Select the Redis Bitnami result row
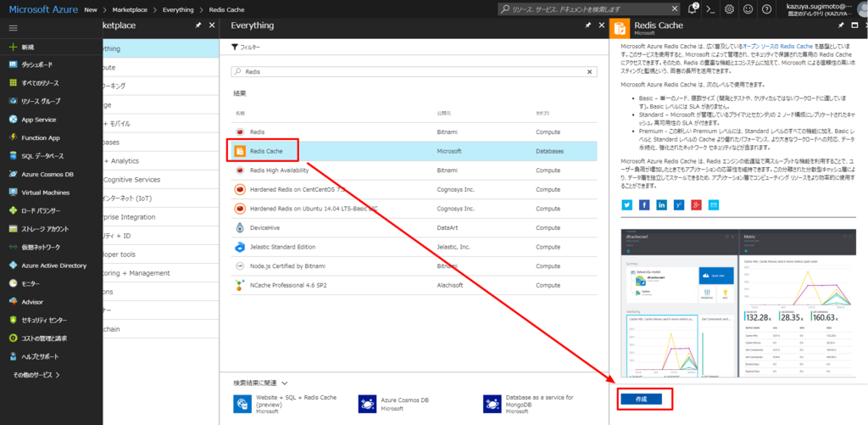The width and height of the screenshot is (868, 425). 414,131
